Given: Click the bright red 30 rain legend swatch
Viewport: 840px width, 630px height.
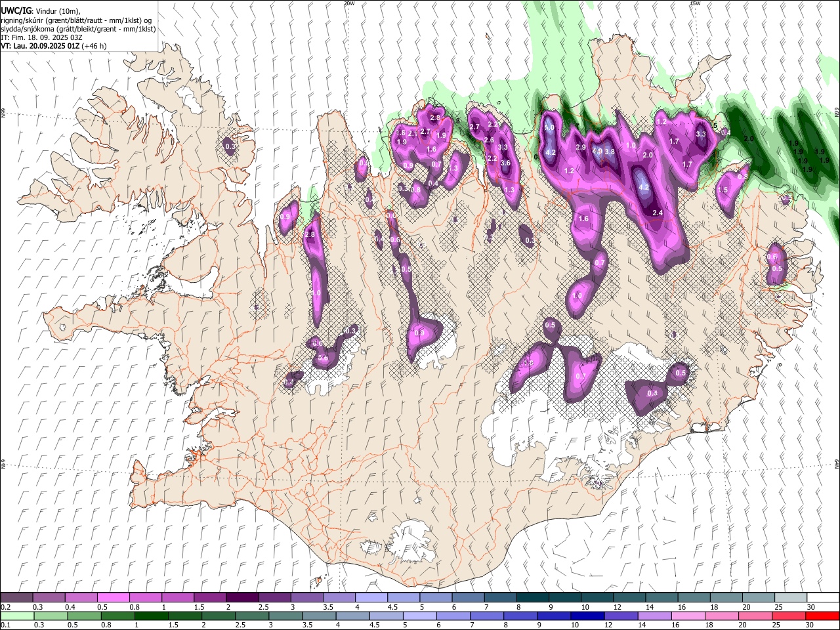Looking at the screenshot, I should coord(822,616).
